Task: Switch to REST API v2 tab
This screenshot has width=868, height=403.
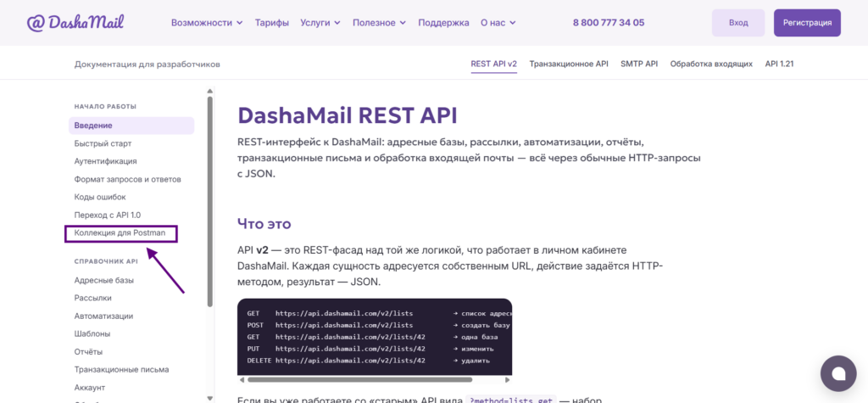Action: (x=494, y=64)
